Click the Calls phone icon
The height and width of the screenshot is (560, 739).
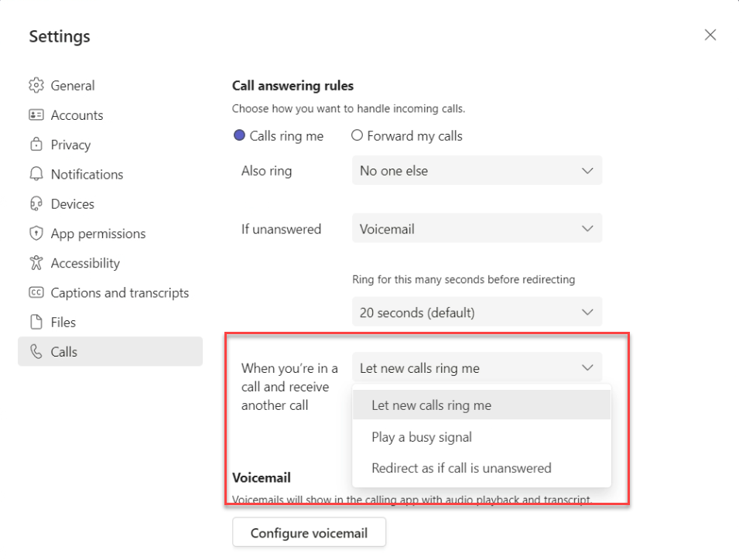coord(36,351)
